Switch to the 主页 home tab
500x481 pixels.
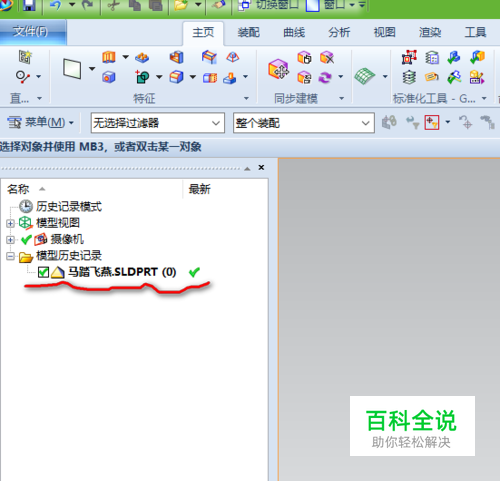coord(203,33)
